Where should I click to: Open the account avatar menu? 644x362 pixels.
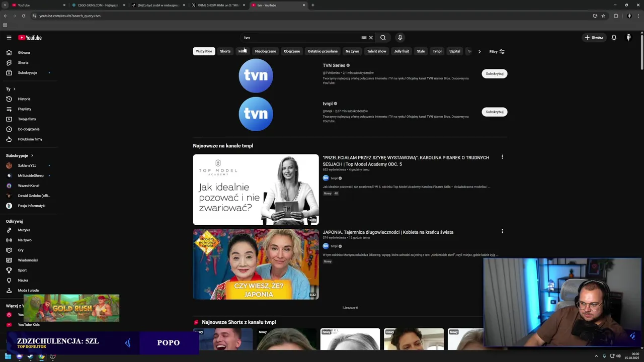(628, 38)
